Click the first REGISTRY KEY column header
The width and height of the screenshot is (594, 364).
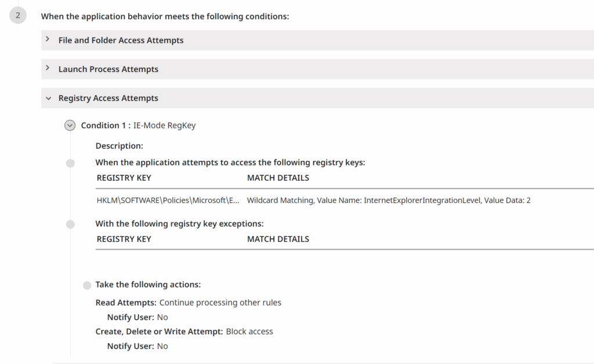(x=124, y=178)
